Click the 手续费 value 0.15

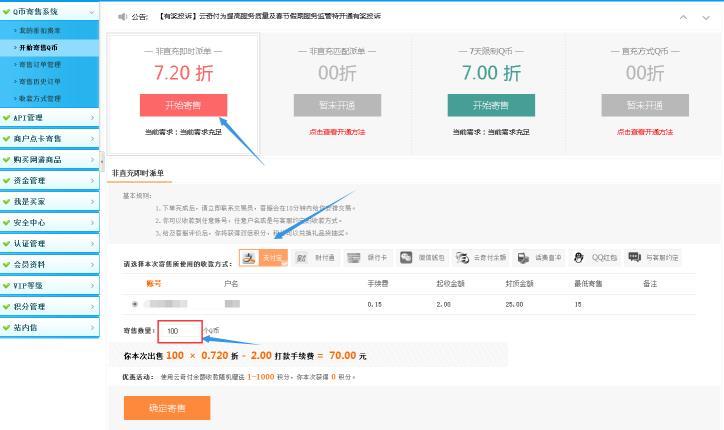point(374,305)
